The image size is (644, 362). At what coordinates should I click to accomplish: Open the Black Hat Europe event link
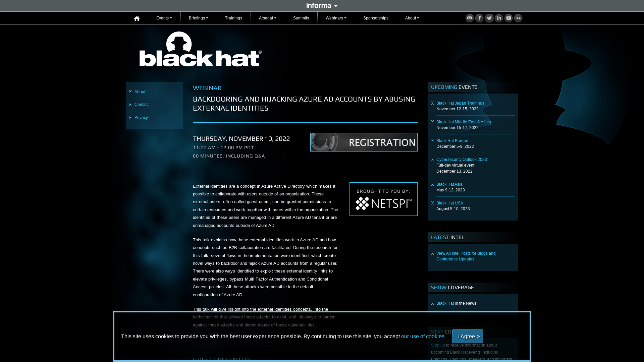[452, 140]
